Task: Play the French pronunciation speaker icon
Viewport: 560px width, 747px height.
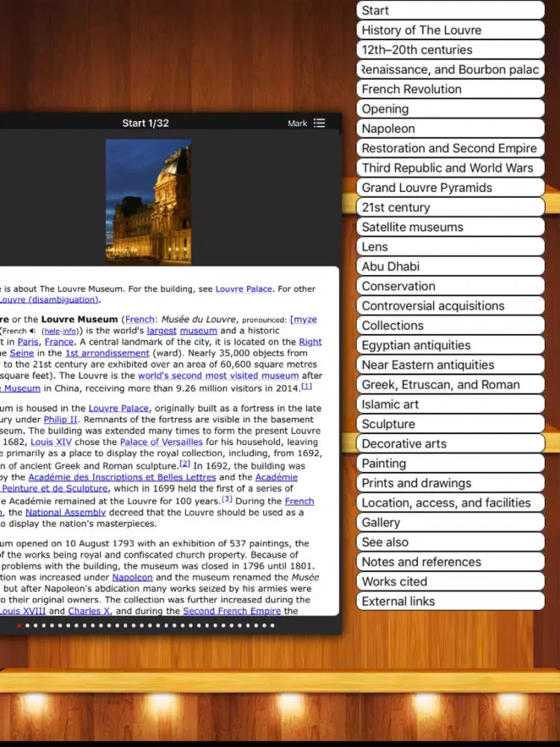Action: click(32, 331)
